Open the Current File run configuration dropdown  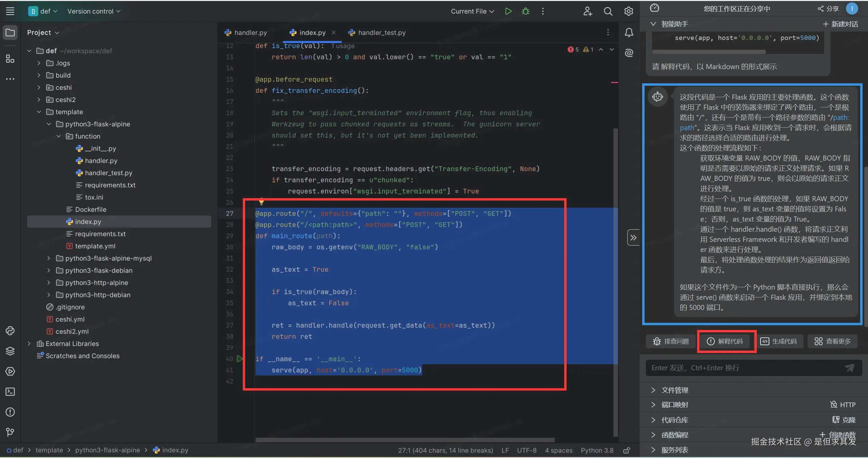coord(472,11)
